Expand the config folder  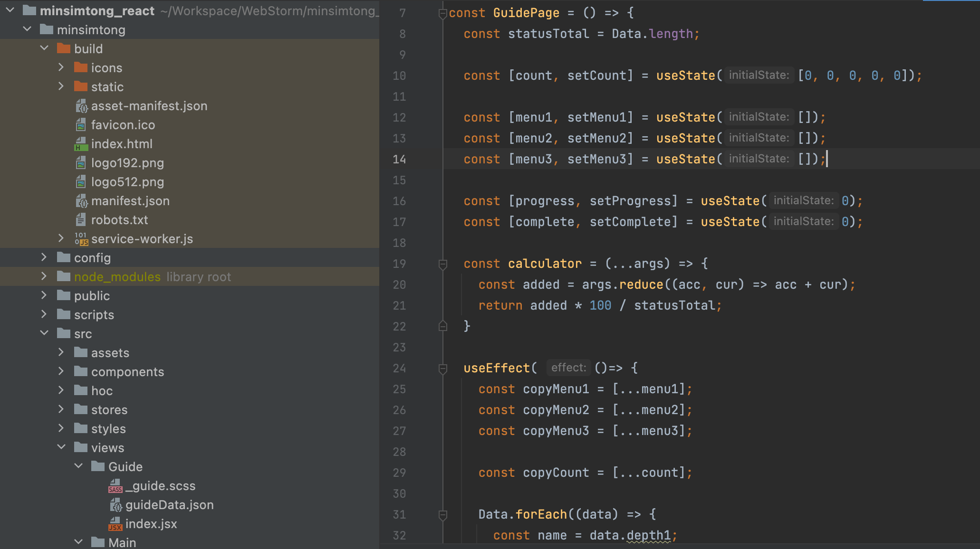tap(44, 257)
